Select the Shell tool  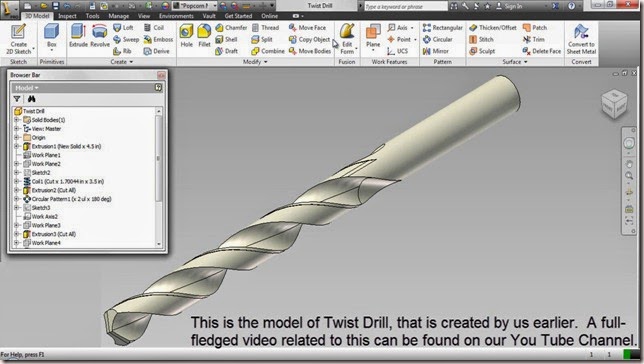[x=227, y=39]
